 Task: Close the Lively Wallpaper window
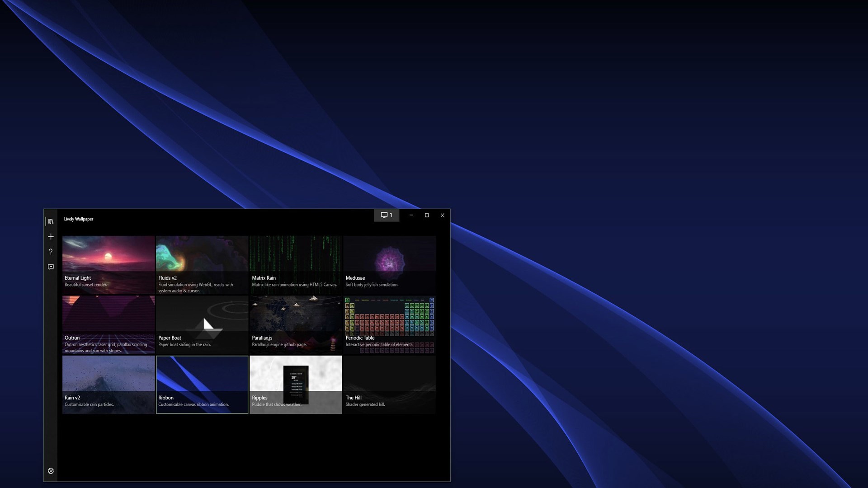click(x=442, y=215)
